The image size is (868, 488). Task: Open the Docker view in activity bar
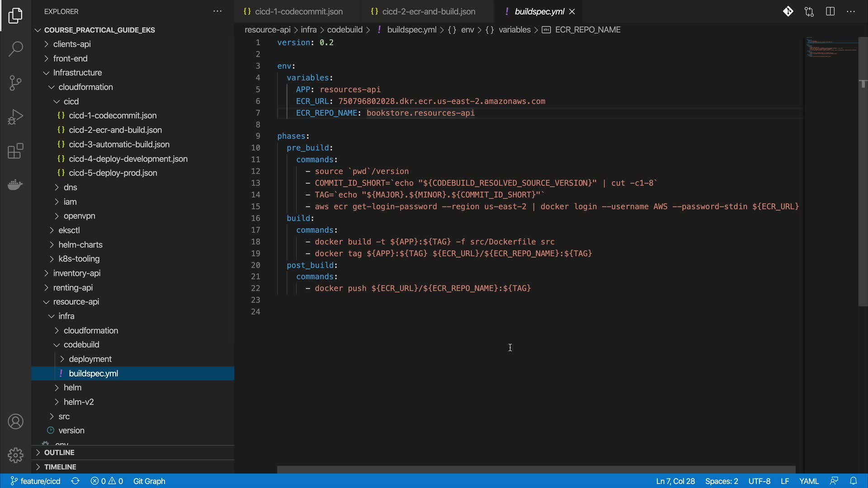[x=15, y=185]
